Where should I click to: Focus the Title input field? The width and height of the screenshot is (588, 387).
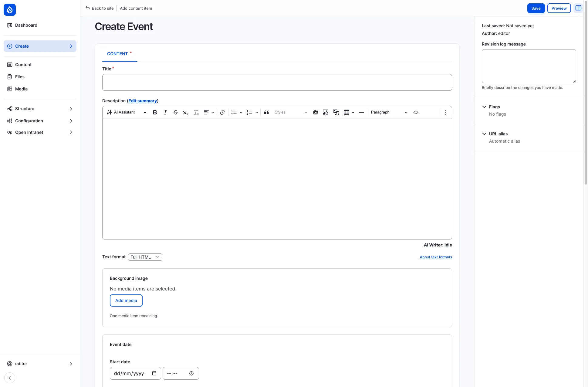tap(277, 82)
